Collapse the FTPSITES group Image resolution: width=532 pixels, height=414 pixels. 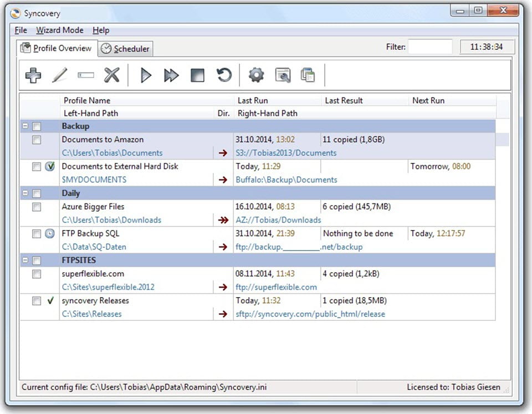(x=25, y=260)
